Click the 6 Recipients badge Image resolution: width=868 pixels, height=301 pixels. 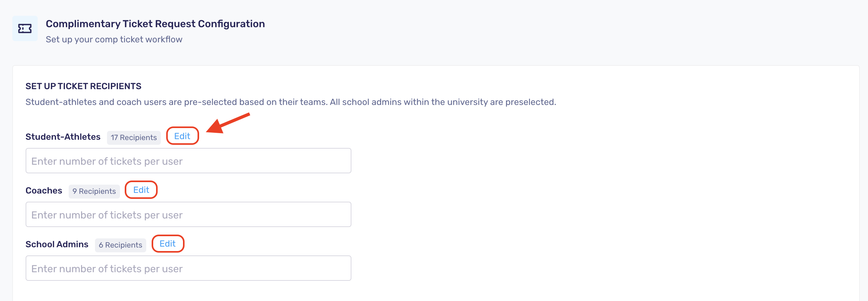point(121,245)
